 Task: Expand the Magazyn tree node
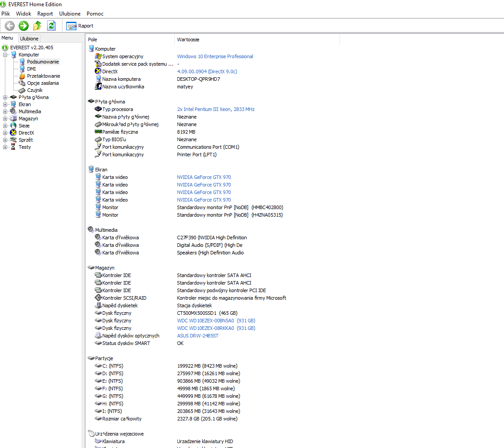coord(5,119)
